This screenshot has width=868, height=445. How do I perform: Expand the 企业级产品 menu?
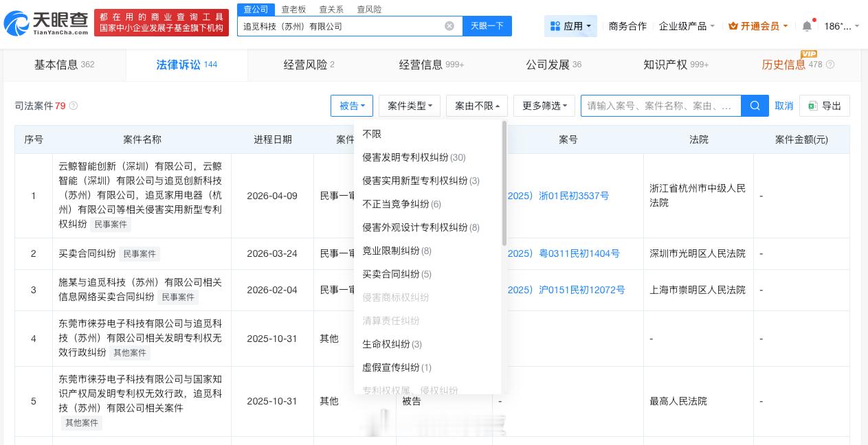coord(687,26)
